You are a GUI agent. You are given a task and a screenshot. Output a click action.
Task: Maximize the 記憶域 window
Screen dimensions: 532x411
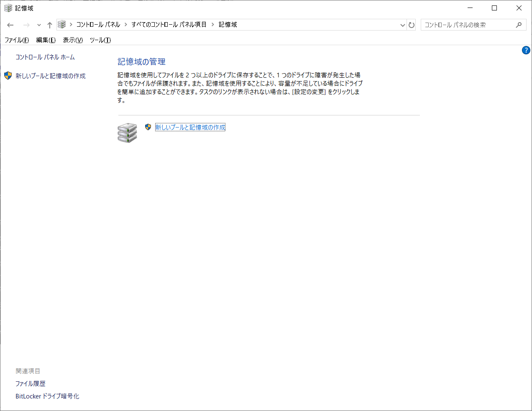494,8
